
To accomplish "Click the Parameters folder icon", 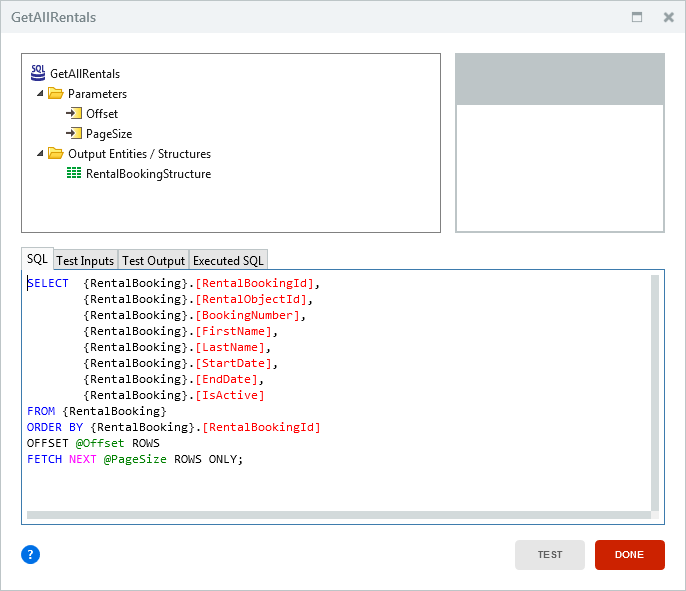I will pyautogui.click(x=56, y=93).
